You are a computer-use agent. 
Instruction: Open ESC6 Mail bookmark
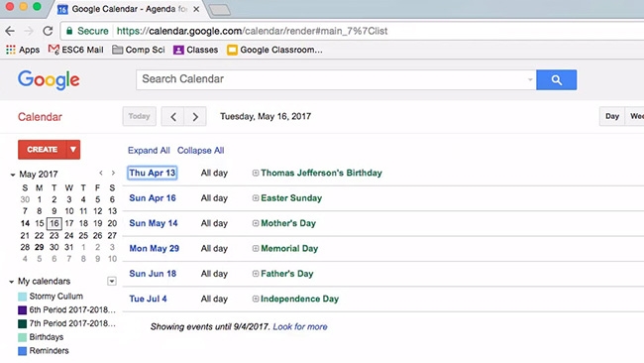pos(75,50)
